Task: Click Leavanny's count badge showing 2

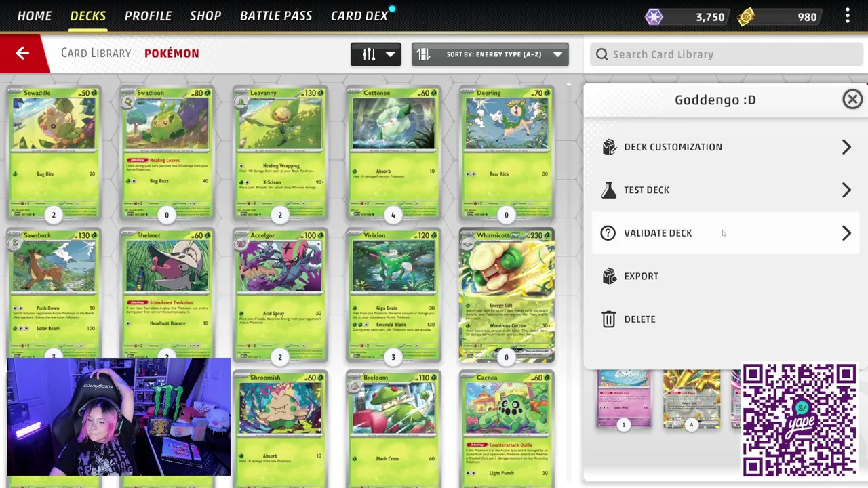Action: (280, 215)
